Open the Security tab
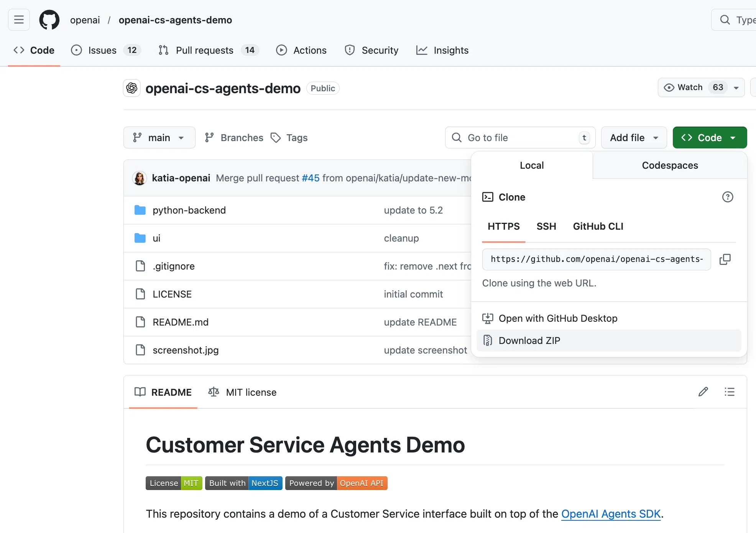756x533 pixels. (371, 50)
